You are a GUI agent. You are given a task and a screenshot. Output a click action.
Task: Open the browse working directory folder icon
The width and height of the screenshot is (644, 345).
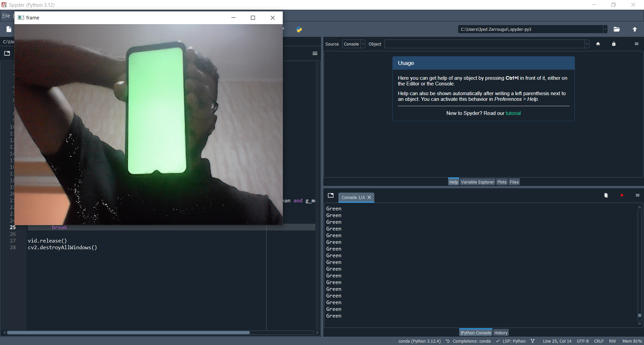click(617, 29)
